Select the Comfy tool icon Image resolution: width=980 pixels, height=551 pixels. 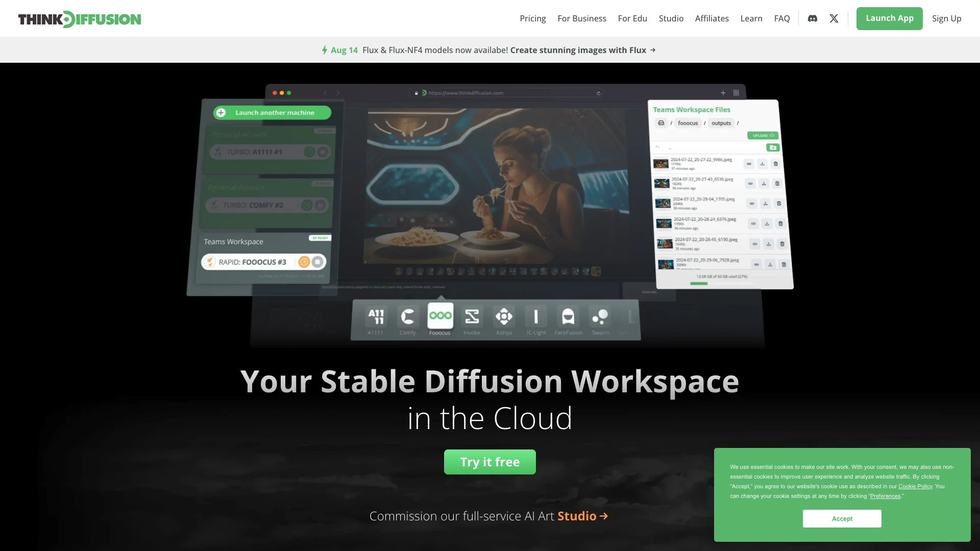point(407,316)
